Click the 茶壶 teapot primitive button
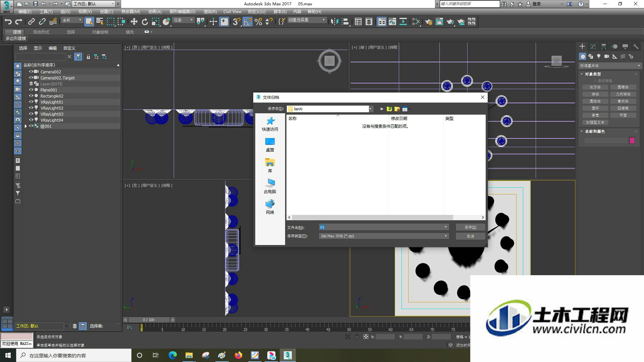Viewport: 644px width, 362px height. coord(595,115)
